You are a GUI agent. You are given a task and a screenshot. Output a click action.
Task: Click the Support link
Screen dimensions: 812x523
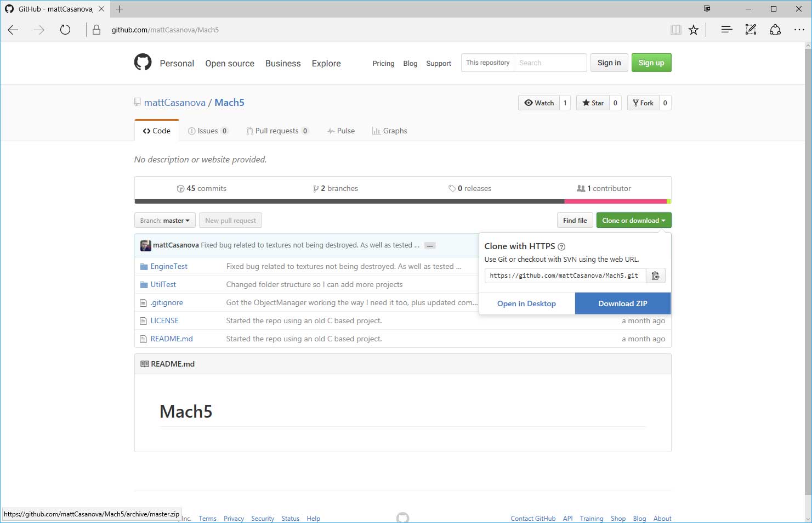coord(439,63)
